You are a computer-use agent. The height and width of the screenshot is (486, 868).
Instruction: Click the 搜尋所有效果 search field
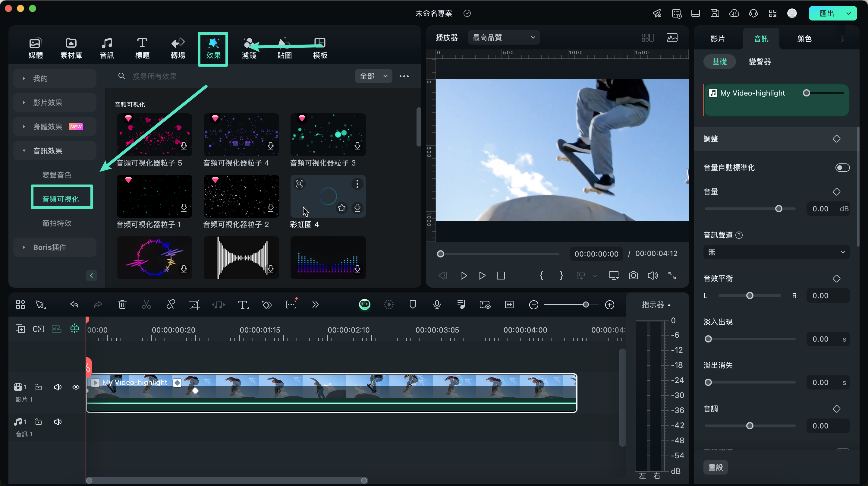coord(232,76)
